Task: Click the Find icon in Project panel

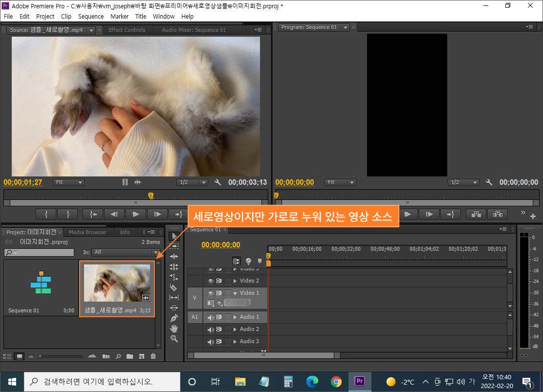Action: [x=118, y=356]
